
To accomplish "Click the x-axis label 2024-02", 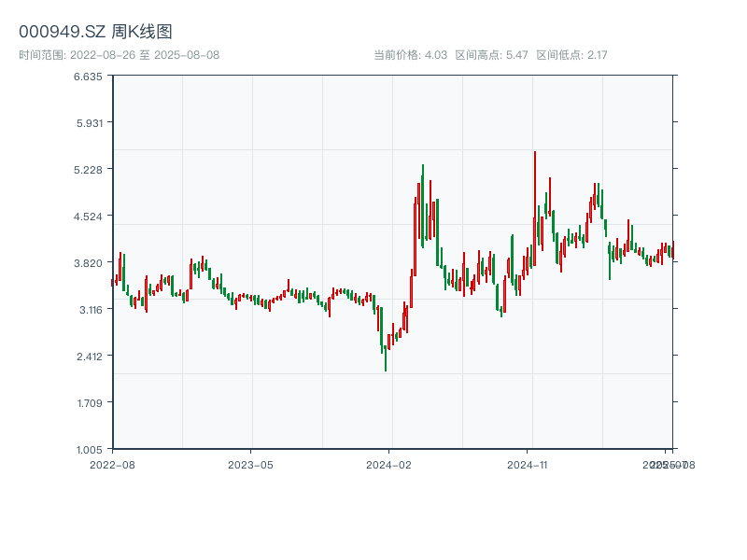I will pyautogui.click(x=388, y=465).
